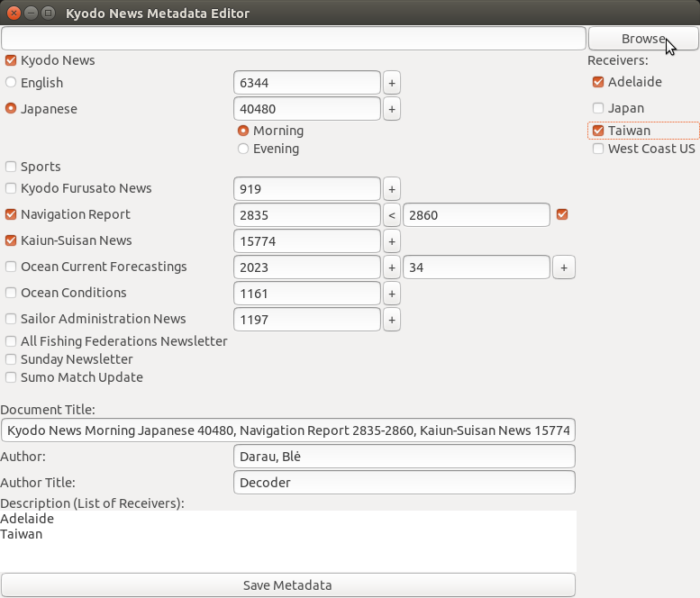Image resolution: width=700 pixels, height=598 pixels.
Task: Click the file path input field
Action: pos(294,39)
